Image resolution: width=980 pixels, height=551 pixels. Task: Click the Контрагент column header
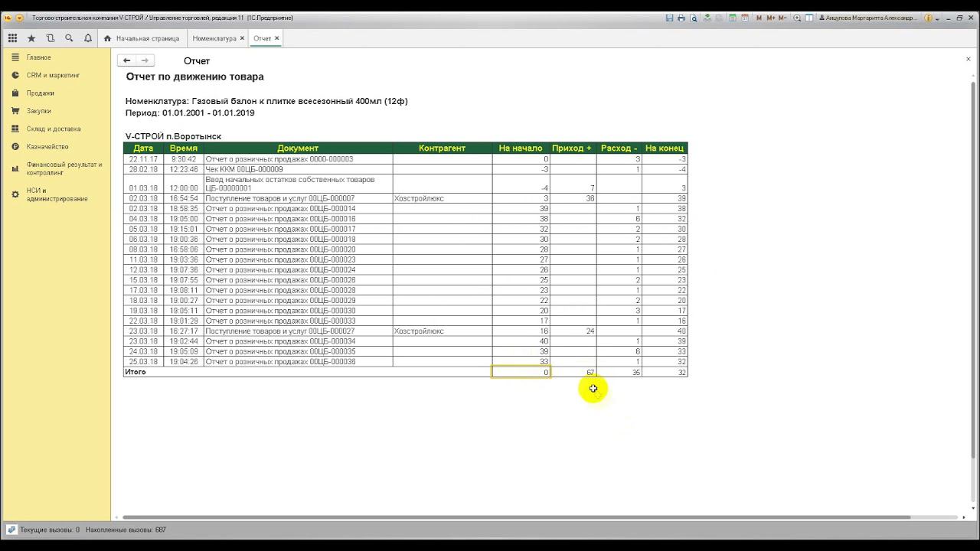[442, 148]
